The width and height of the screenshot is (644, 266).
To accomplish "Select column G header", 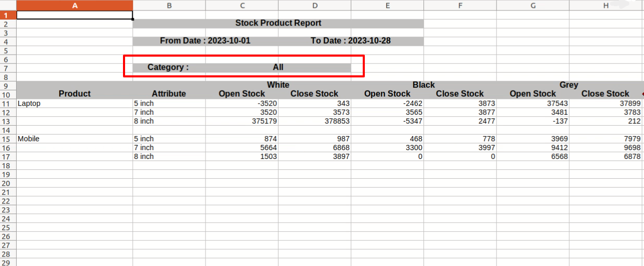I will (533, 5).
